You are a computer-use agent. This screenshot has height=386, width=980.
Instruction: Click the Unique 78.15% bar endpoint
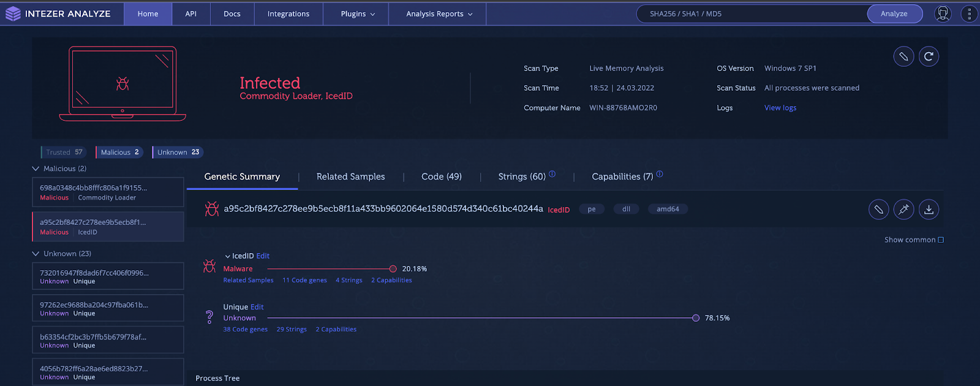click(x=696, y=318)
